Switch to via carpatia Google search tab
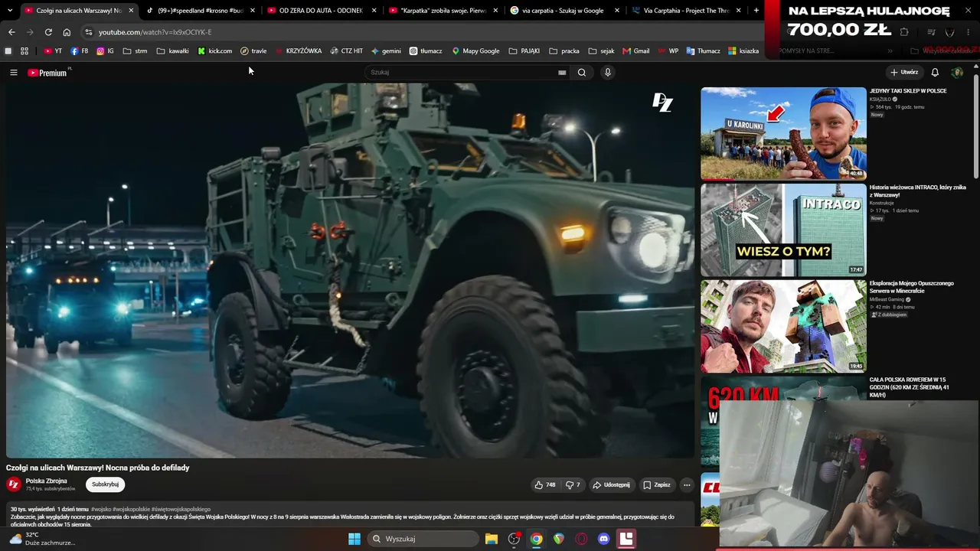The height and width of the screenshot is (551, 980). pos(564,11)
